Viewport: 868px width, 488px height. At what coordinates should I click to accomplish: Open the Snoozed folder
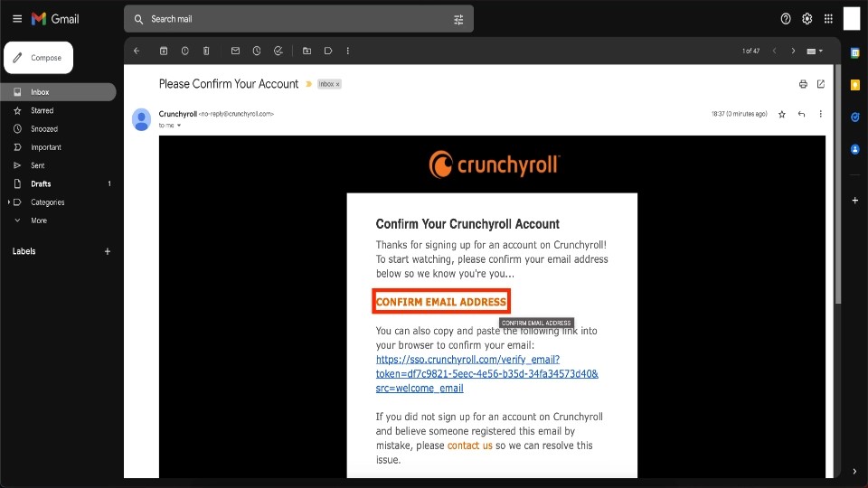(x=58, y=129)
